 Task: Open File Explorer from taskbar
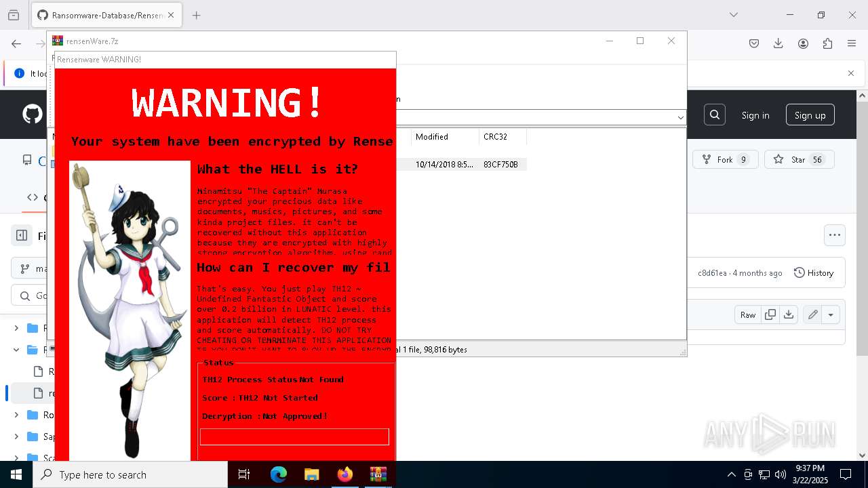point(311,474)
